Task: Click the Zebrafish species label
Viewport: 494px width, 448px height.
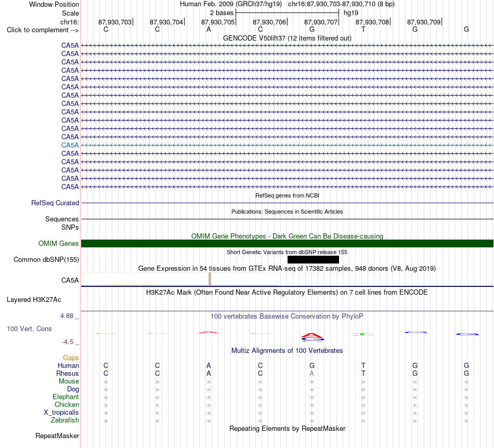Action: pyautogui.click(x=65, y=420)
